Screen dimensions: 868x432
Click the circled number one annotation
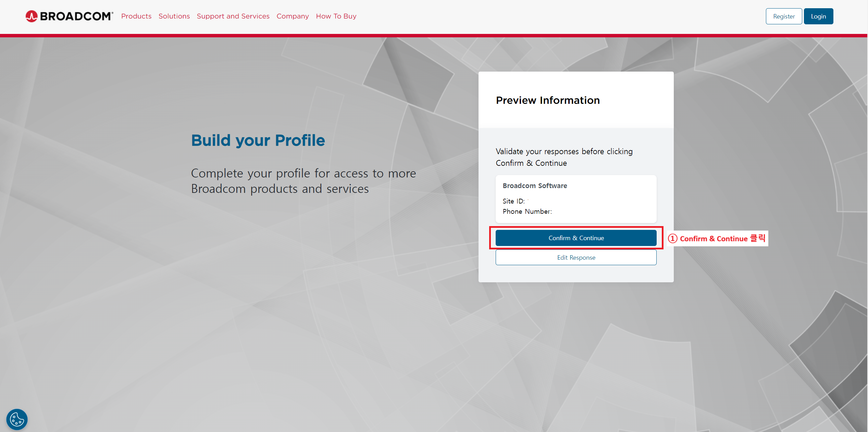tap(672, 238)
